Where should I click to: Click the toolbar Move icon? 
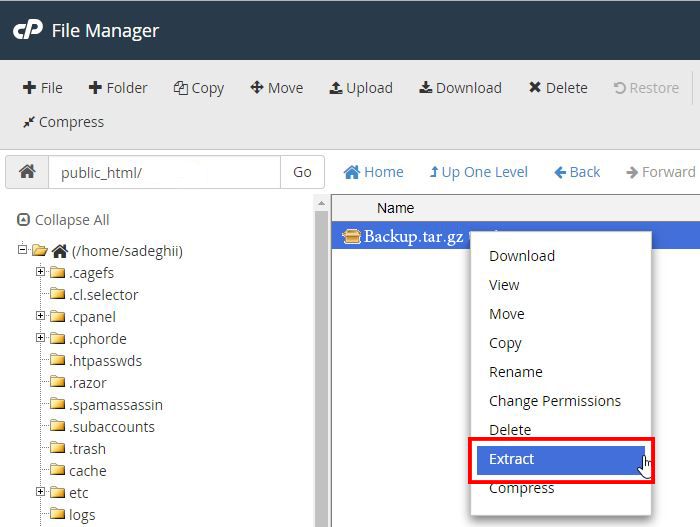pos(257,88)
